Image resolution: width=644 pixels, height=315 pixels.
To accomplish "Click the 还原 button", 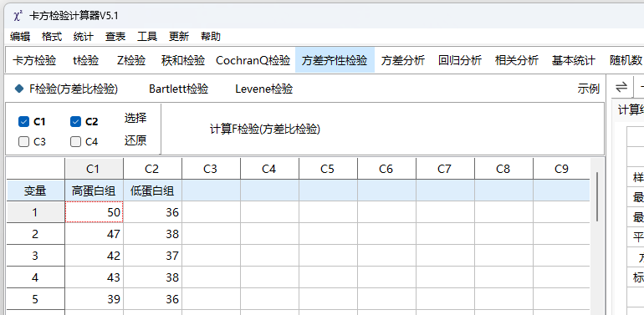I will [x=135, y=140].
